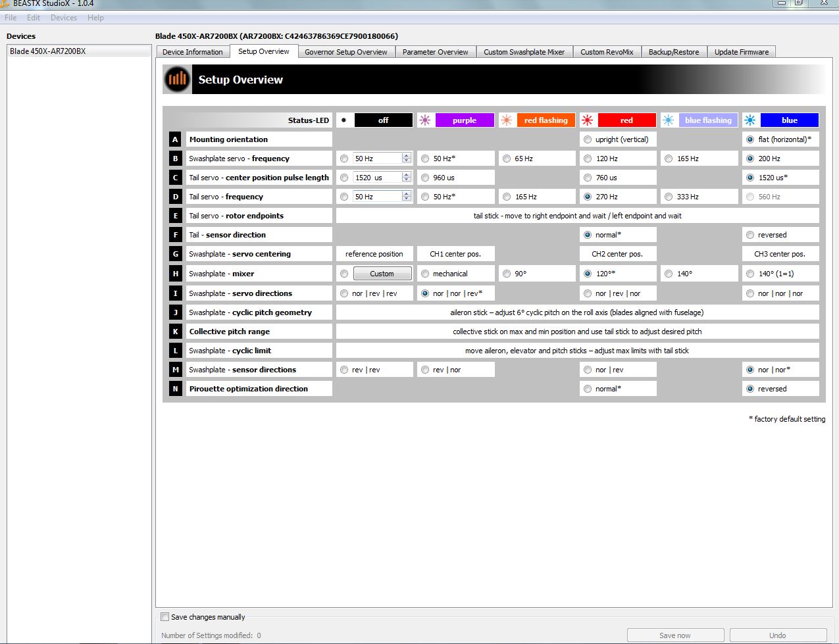
Task: Click the letter H badge for Swashplate mixer
Action: pos(175,274)
